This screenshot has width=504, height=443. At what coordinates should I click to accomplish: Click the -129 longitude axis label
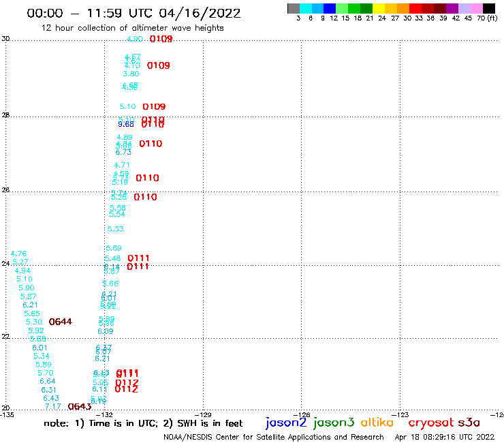tap(203, 414)
